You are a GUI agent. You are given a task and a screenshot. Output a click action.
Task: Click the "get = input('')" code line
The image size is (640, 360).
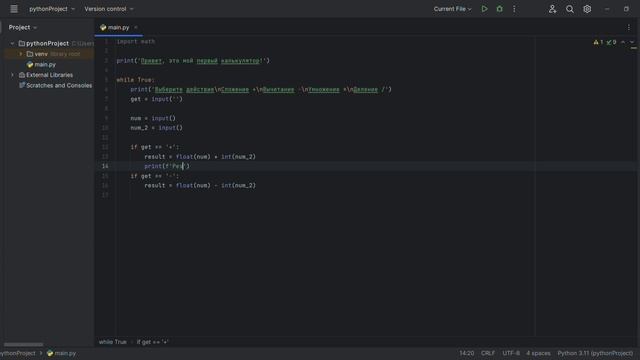[156, 99]
